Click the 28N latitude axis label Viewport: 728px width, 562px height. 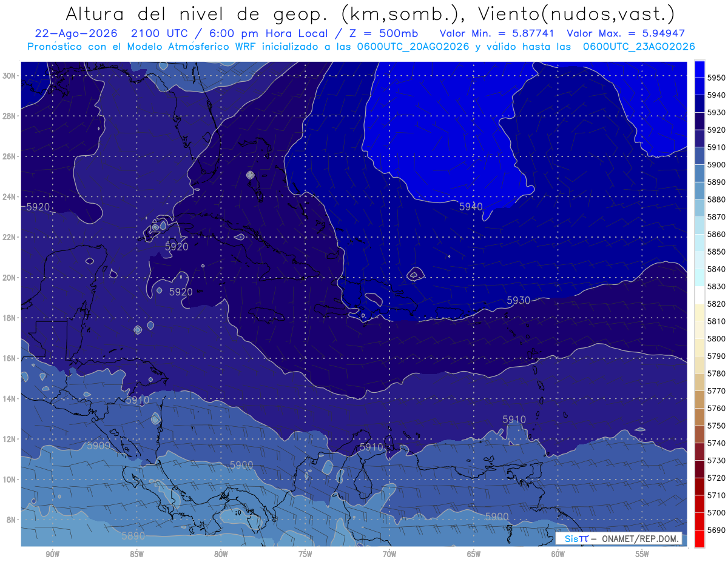pyautogui.click(x=9, y=116)
